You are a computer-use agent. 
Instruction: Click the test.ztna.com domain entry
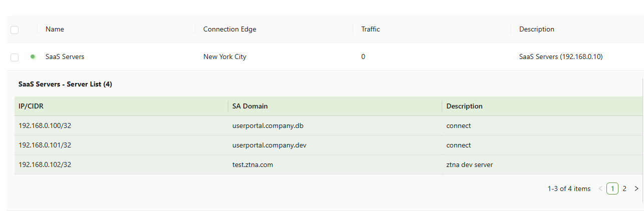coord(252,164)
